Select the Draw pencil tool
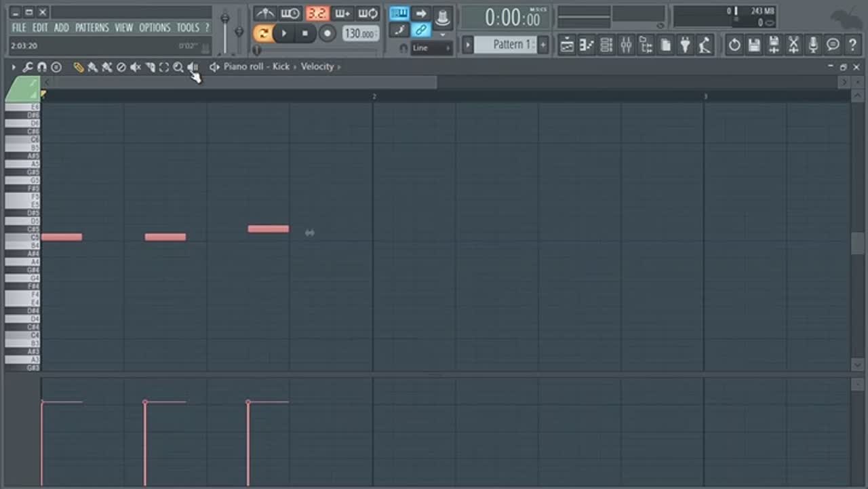868x489 pixels. pyautogui.click(x=78, y=67)
